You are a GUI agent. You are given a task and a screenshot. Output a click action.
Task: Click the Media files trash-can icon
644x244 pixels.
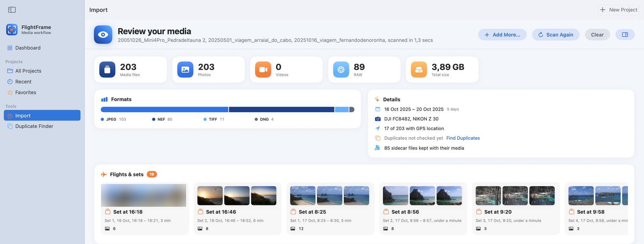[x=107, y=70]
